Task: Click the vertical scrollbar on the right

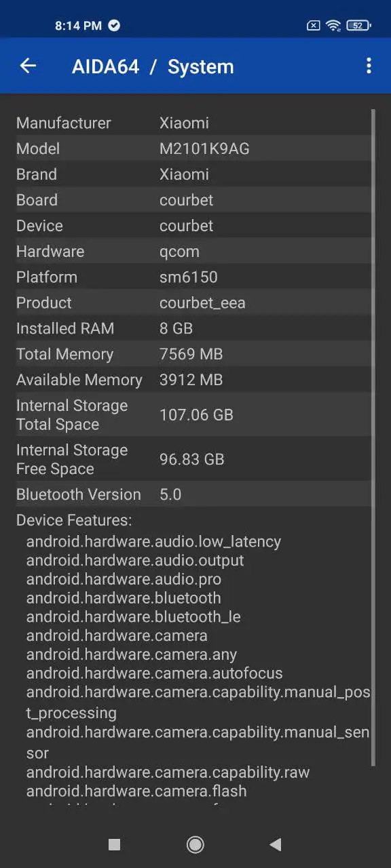Action: tap(373, 437)
